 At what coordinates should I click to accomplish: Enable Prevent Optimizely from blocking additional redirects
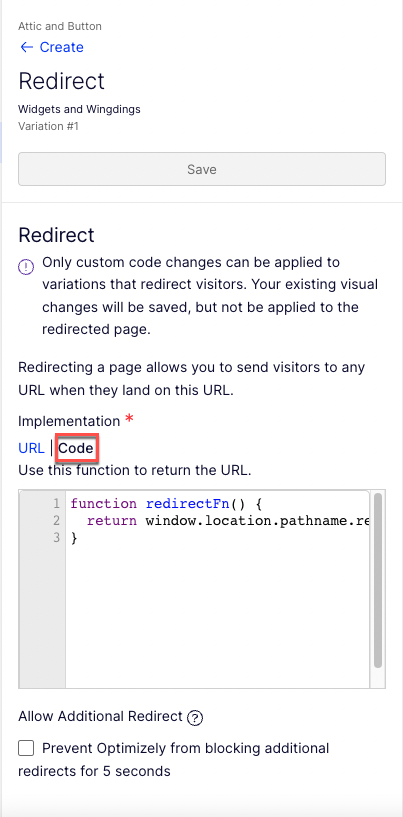tap(26, 749)
